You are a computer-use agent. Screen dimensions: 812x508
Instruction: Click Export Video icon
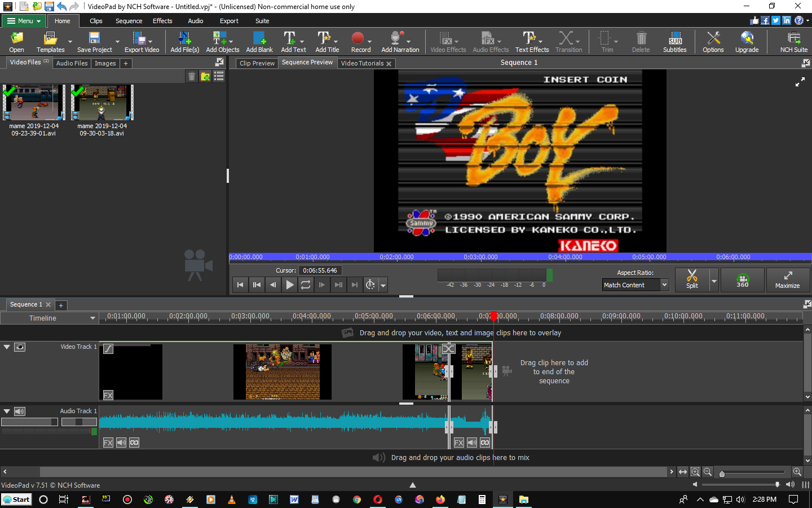click(x=142, y=42)
